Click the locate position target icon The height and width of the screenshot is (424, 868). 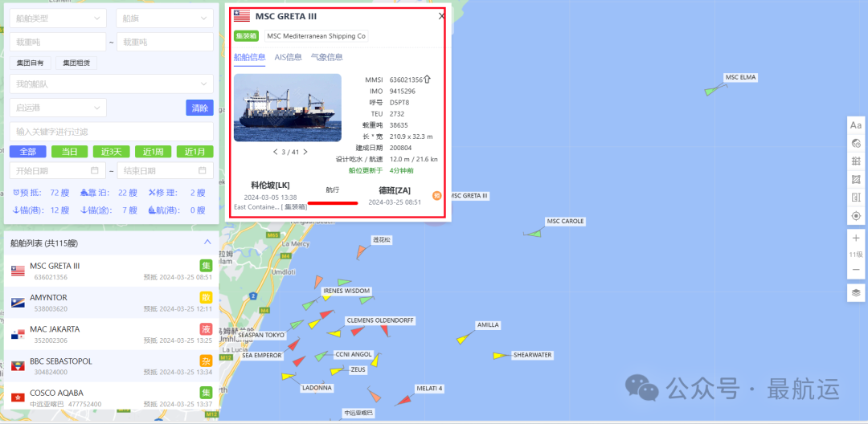[856, 215]
